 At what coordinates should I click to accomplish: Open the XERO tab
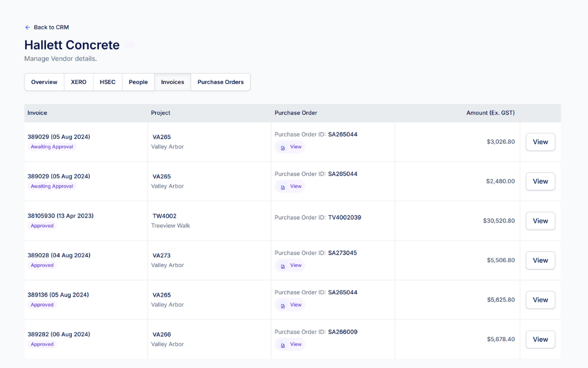(x=79, y=82)
